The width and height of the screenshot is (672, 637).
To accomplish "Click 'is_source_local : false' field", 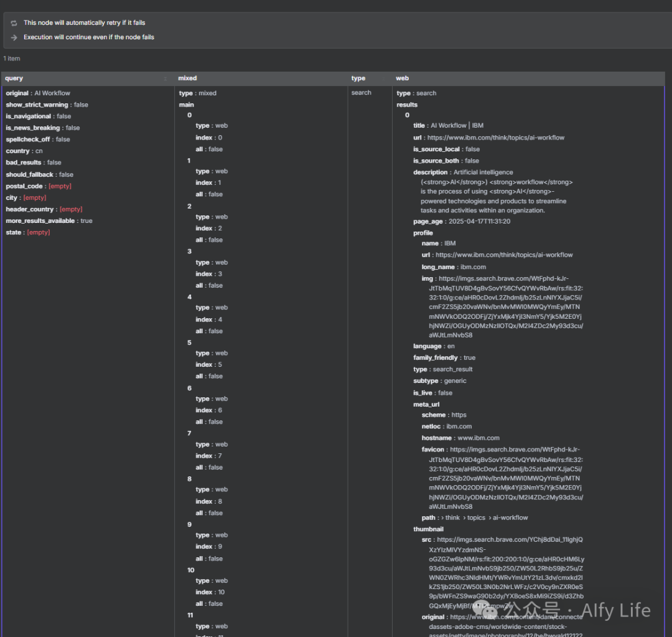I will coord(446,149).
